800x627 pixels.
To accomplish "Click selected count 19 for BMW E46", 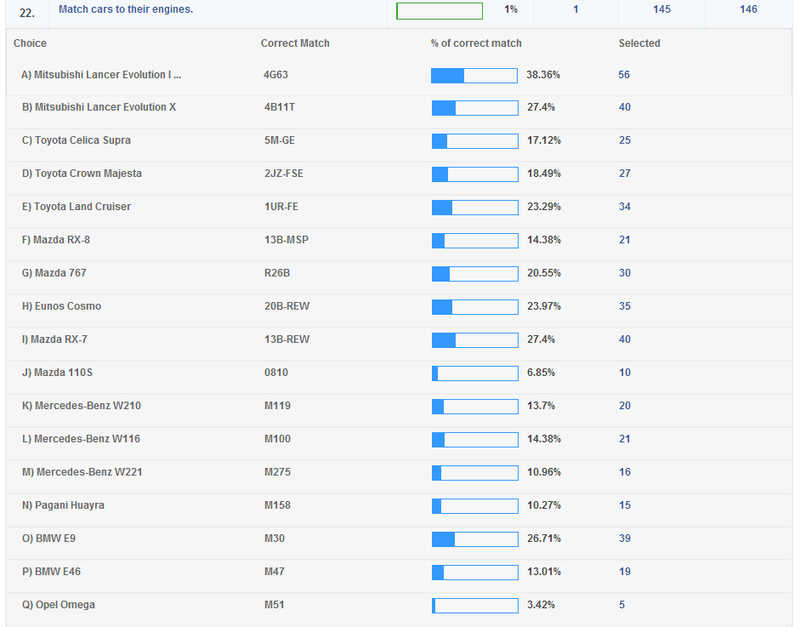I will tap(624, 571).
